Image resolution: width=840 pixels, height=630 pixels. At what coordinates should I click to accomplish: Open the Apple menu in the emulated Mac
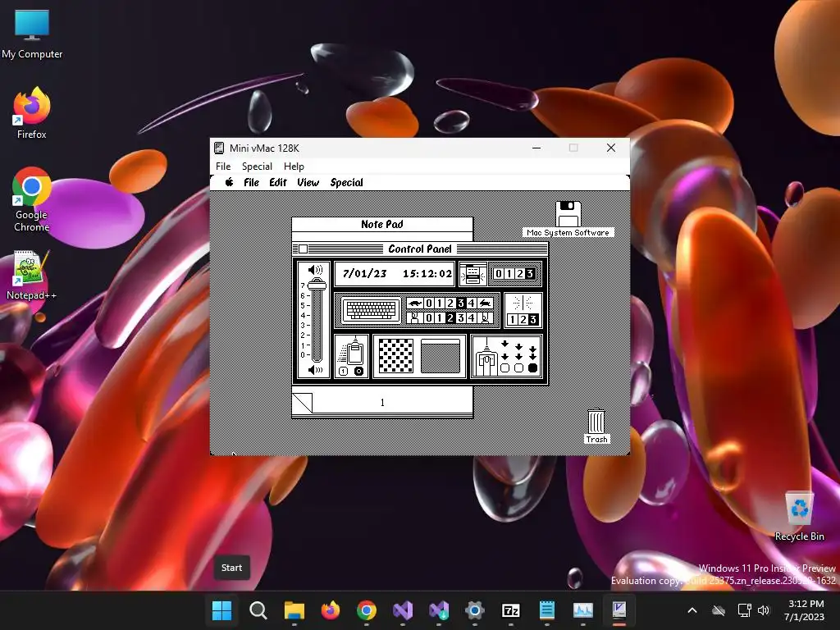coord(230,182)
